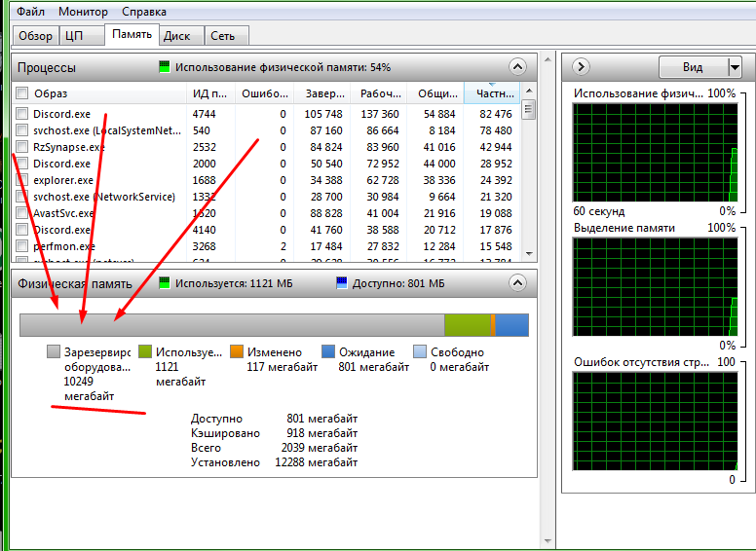Check the Discord.exe PID 2000 checkbox
The width and height of the screenshot is (756, 551).
(21, 164)
